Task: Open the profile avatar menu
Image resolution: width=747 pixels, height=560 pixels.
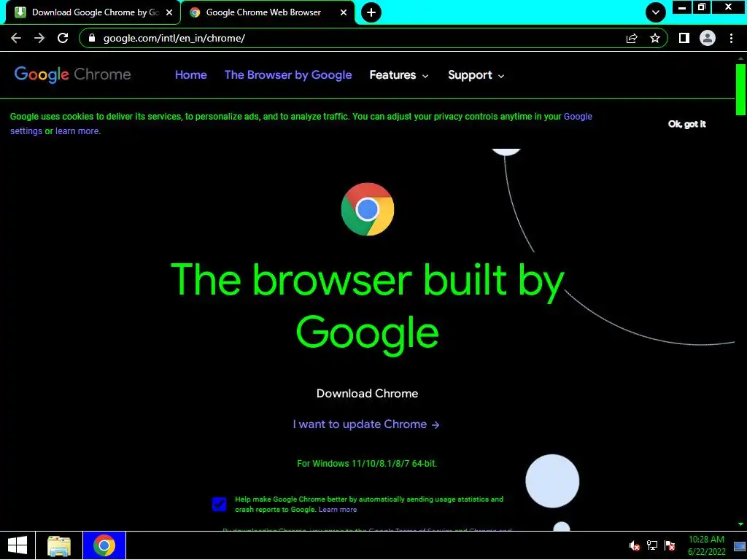Action: [708, 38]
